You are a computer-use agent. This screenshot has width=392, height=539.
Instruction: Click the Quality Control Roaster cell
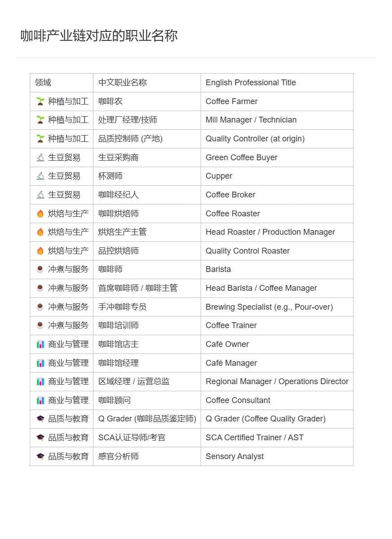(277, 251)
